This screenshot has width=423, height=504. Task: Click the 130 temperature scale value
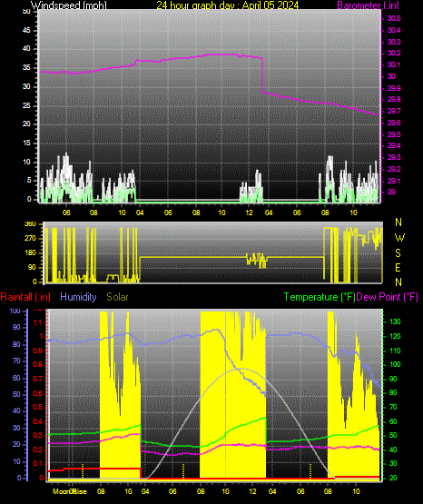tap(395, 321)
